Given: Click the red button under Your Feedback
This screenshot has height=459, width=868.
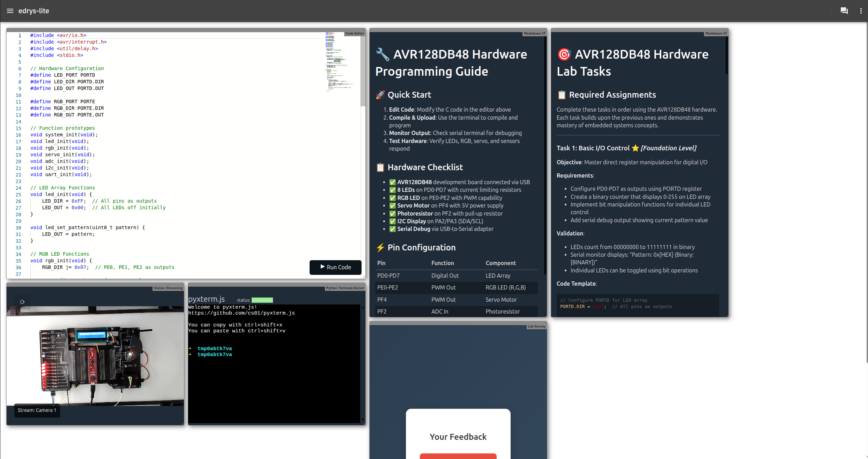Looking at the screenshot, I should (x=458, y=456).
